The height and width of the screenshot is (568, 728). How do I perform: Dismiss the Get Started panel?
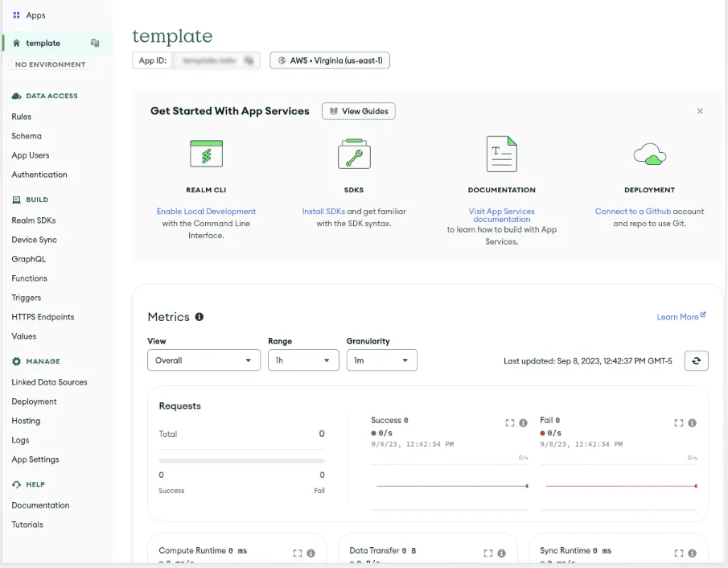pyautogui.click(x=700, y=111)
